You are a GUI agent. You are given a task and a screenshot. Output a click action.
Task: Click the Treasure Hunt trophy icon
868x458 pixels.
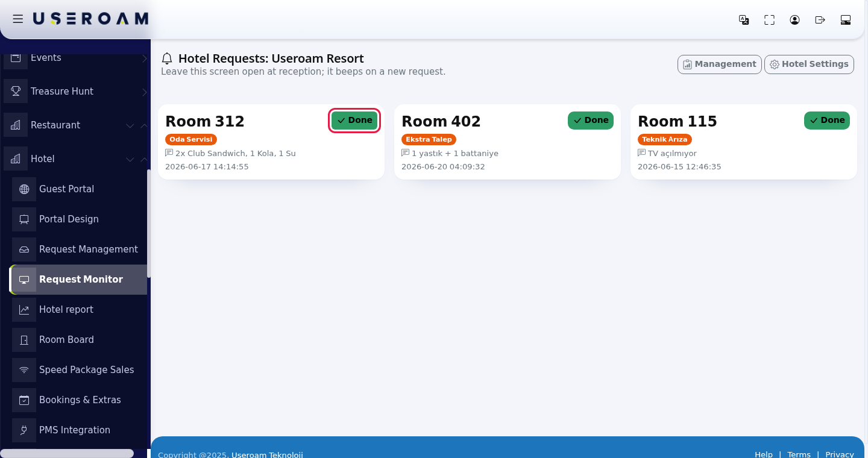tap(16, 92)
